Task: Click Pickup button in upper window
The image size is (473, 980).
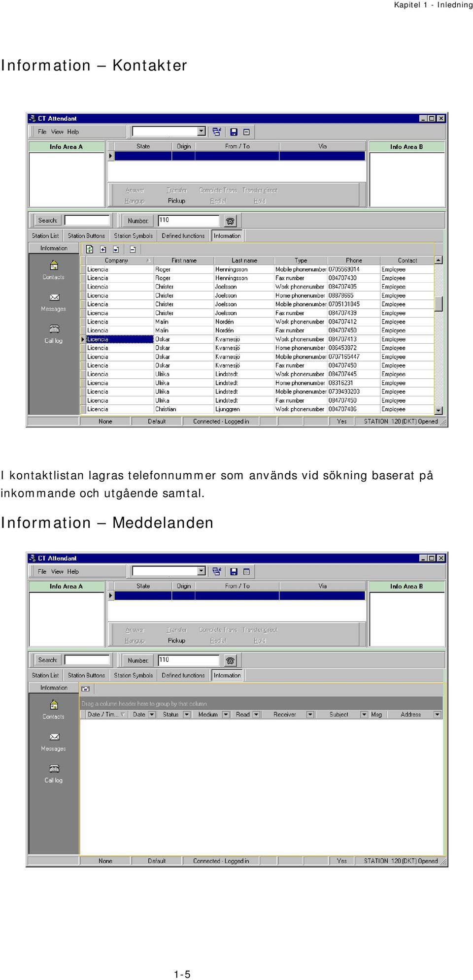Action: coord(176,201)
